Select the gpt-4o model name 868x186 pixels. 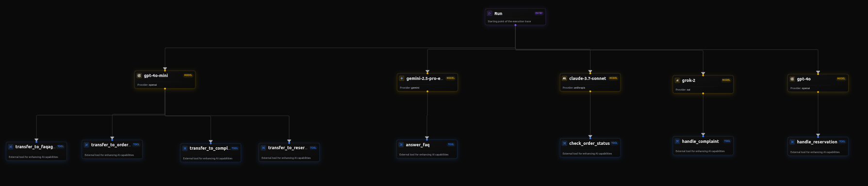(804, 79)
